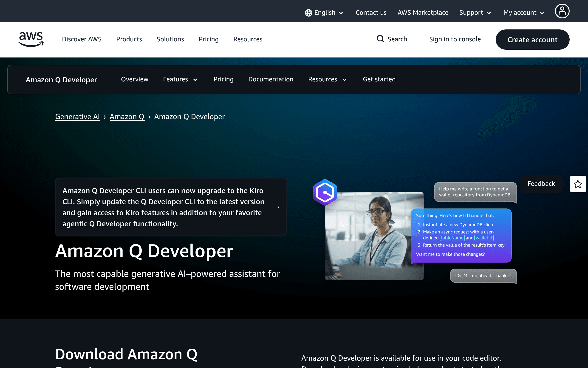
Task: Open the Kiro CLI upgrade announcement card
Action: click(x=171, y=207)
